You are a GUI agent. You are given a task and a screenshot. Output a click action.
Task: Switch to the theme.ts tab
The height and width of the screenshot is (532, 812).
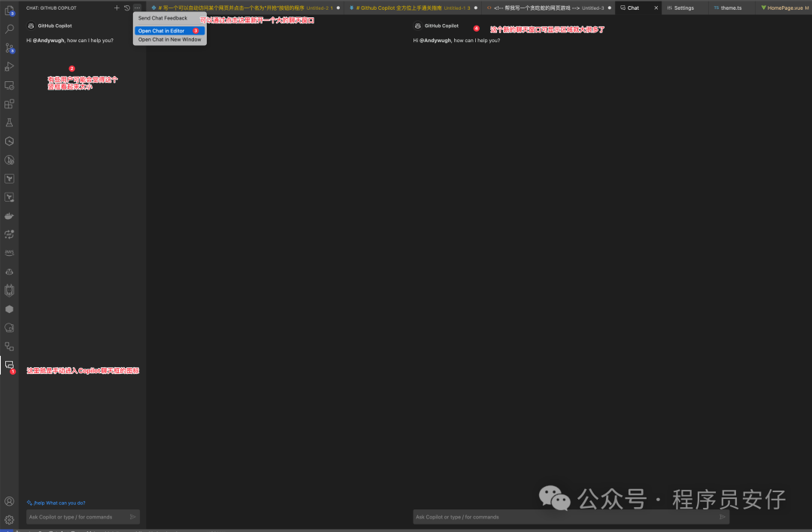tap(731, 8)
